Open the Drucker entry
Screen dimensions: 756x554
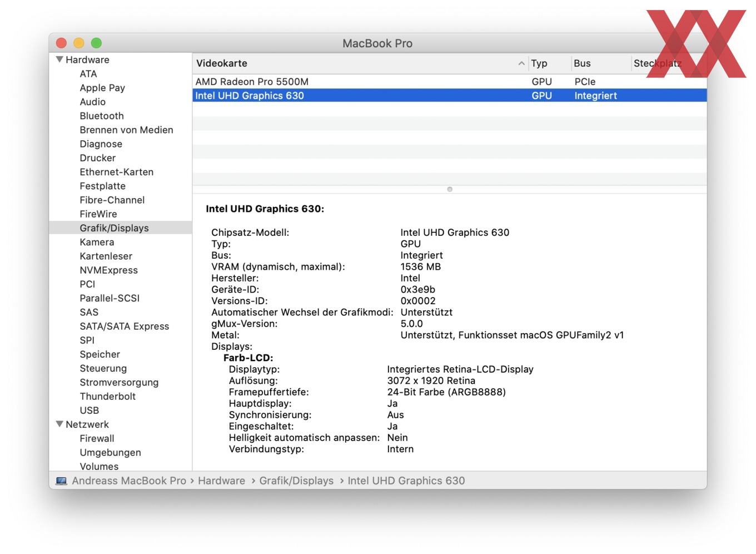[97, 158]
